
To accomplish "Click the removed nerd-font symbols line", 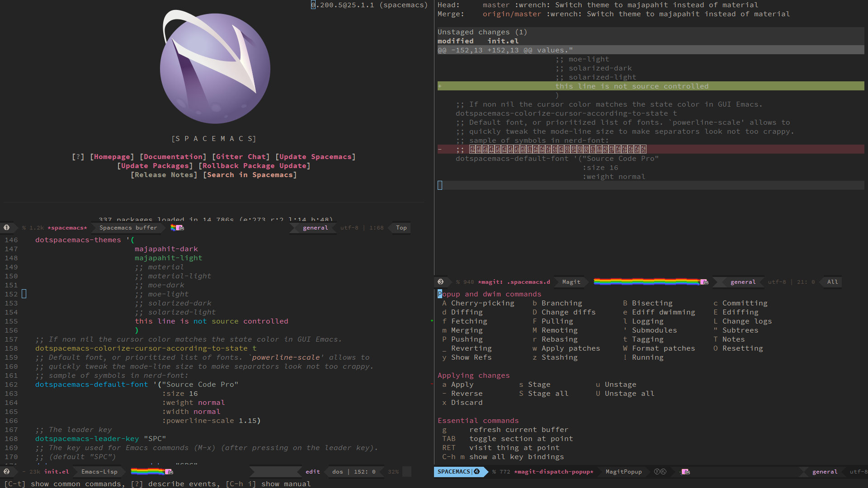I will [651, 149].
